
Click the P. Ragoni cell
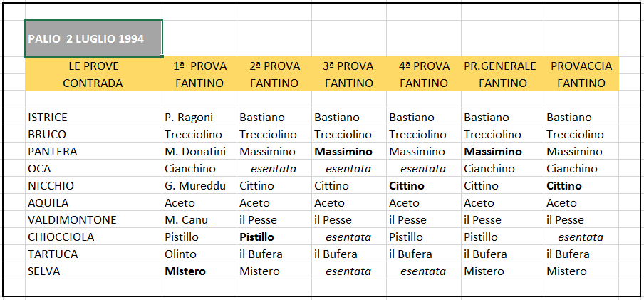click(x=199, y=117)
